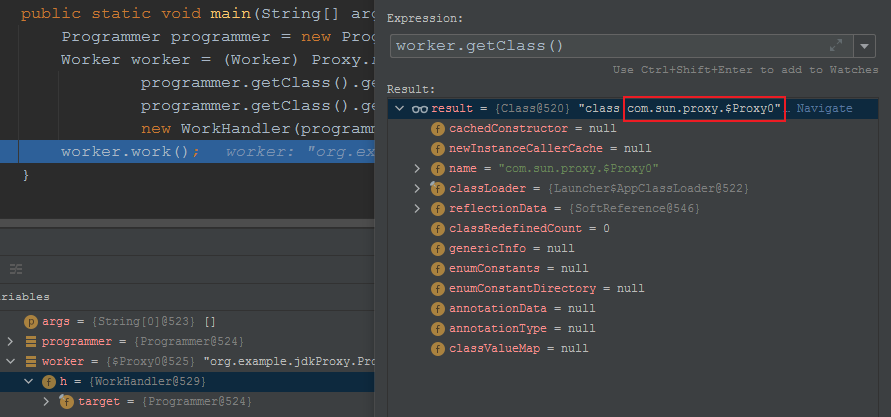This screenshot has height=417, width=891.
Task: Expand the name field node
Action: pyautogui.click(x=417, y=168)
